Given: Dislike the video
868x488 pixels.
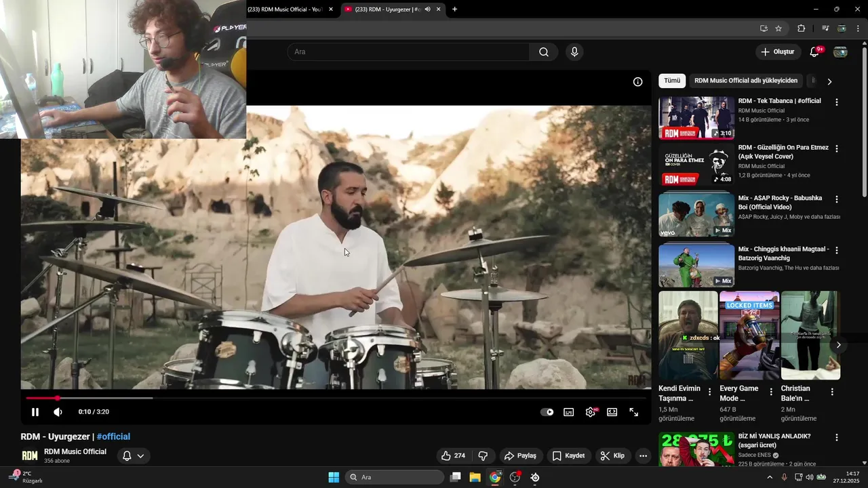Looking at the screenshot, I should pyautogui.click(x=483, y=455).
